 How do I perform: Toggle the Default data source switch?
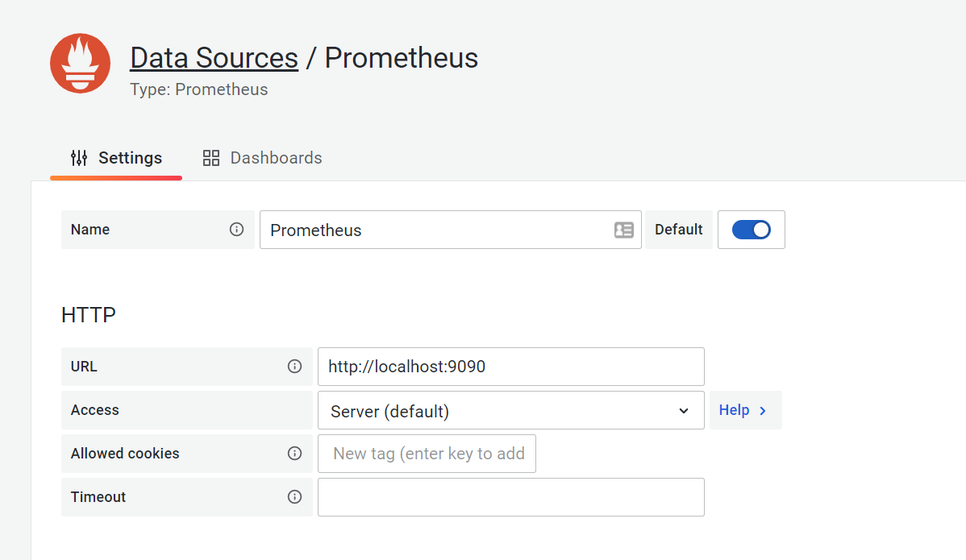tap(751, 230)
